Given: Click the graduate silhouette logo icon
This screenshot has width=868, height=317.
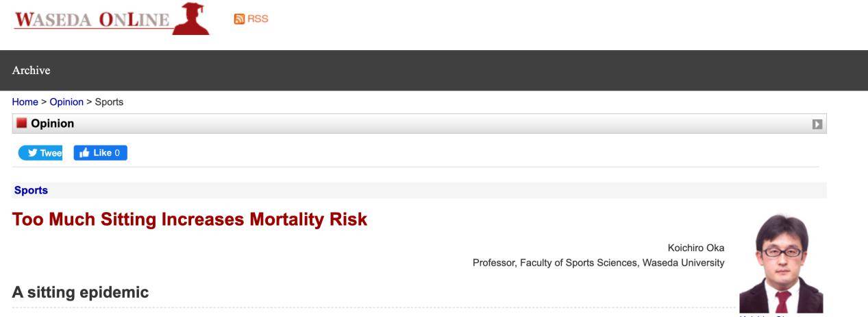Looking at the screenshot, I should pos(191,18).
